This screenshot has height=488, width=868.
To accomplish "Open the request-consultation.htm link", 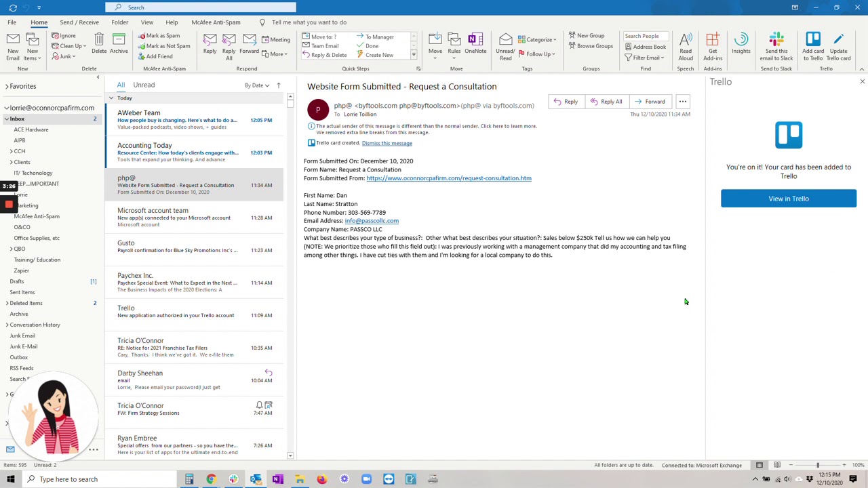I will tap(449, 178).
